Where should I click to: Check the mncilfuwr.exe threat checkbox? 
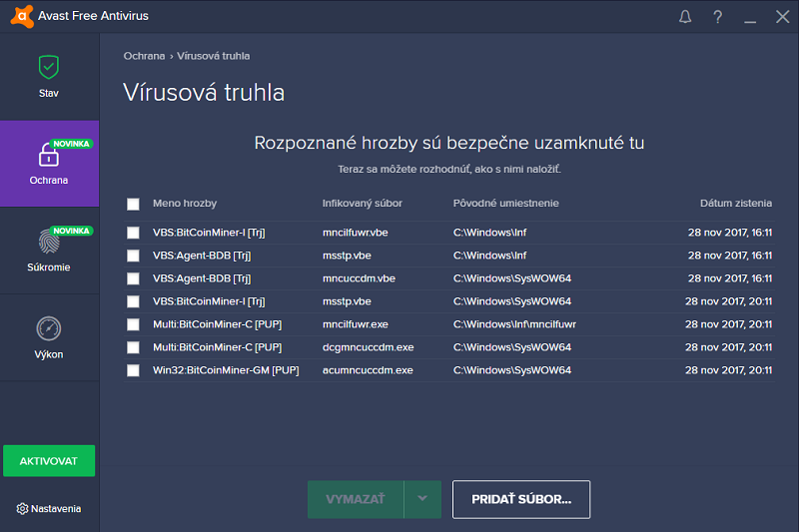pyautogui.click(x=133, y=324)
